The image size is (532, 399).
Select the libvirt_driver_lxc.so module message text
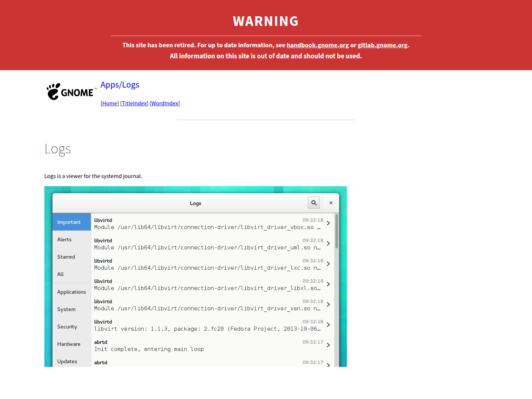(207, 268)
